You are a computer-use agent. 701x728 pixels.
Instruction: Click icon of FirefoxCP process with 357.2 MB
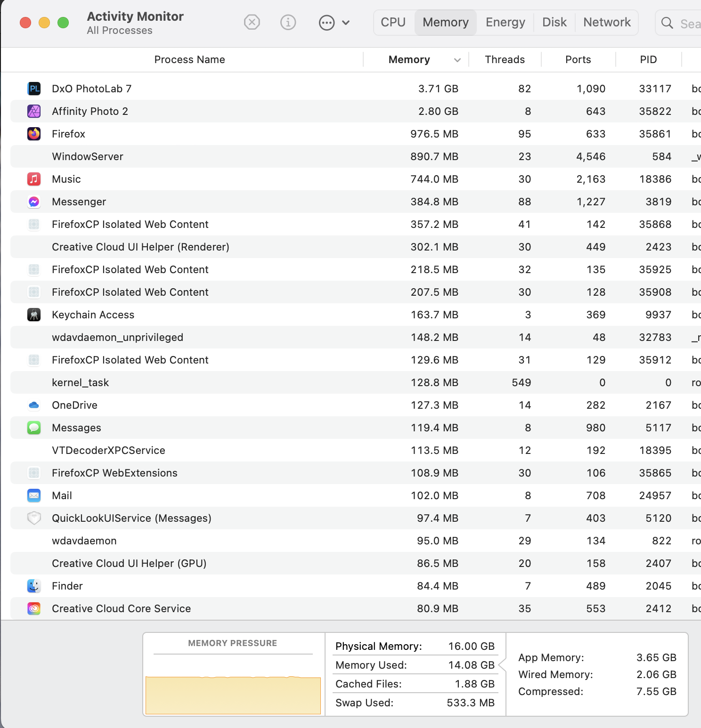coord(34,224)
